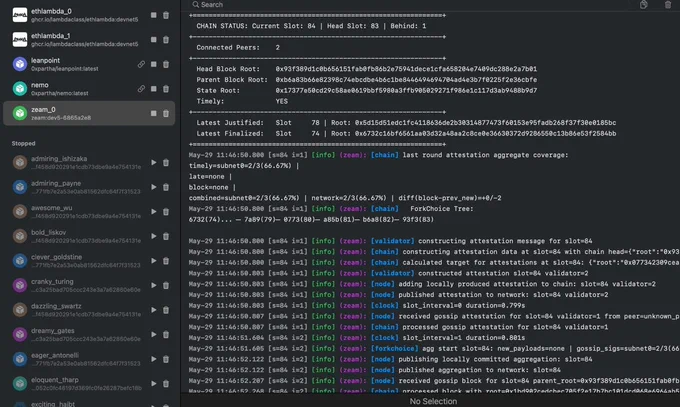Screen dimensions: 680x407
Task: Start the cranky_turing container
Action: (x=154, y=285)
